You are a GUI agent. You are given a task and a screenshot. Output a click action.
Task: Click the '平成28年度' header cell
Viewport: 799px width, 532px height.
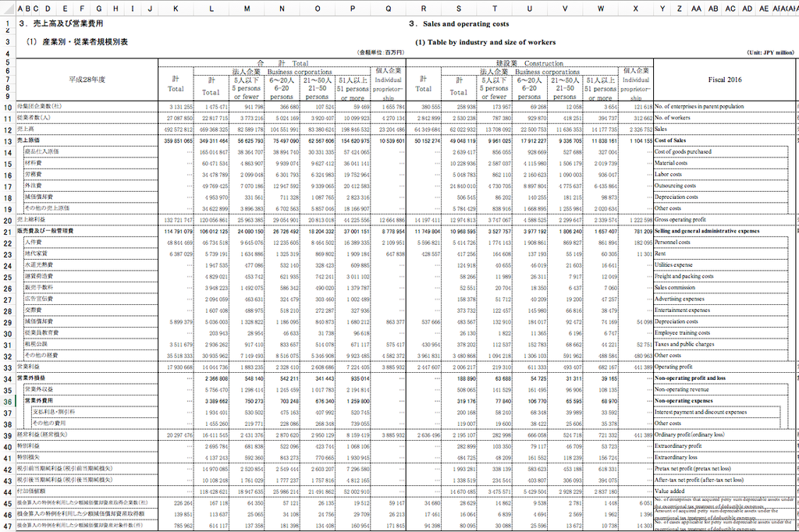(87, 80)
